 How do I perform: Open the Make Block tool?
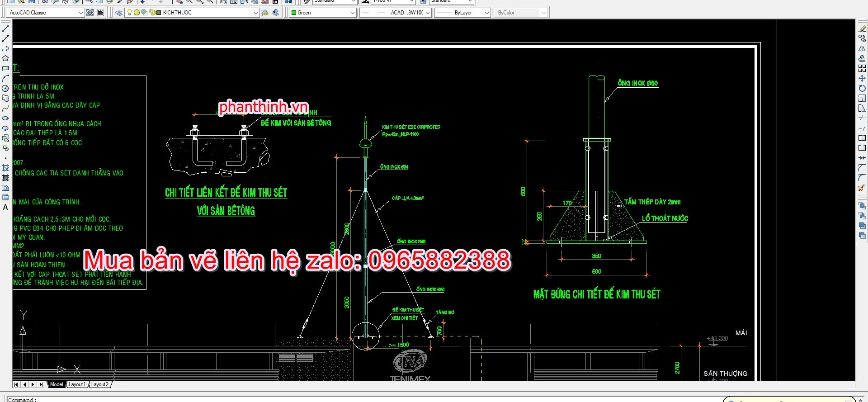(5, 148)
